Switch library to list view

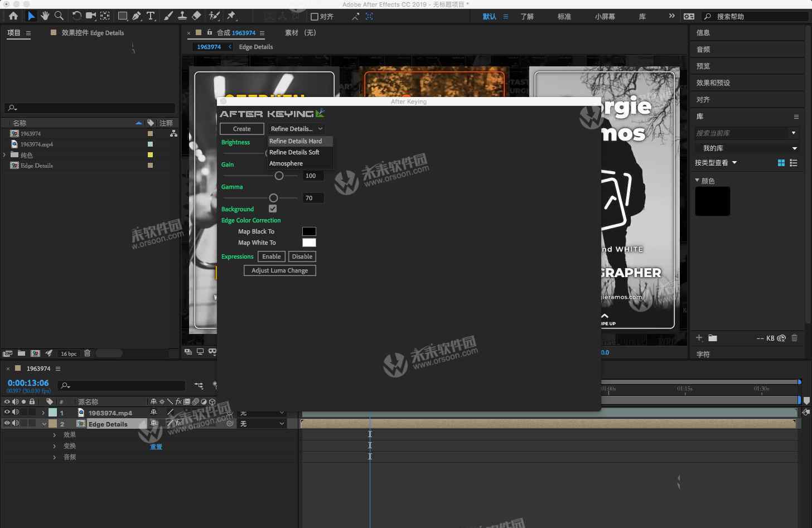click(x=794, y=163)
